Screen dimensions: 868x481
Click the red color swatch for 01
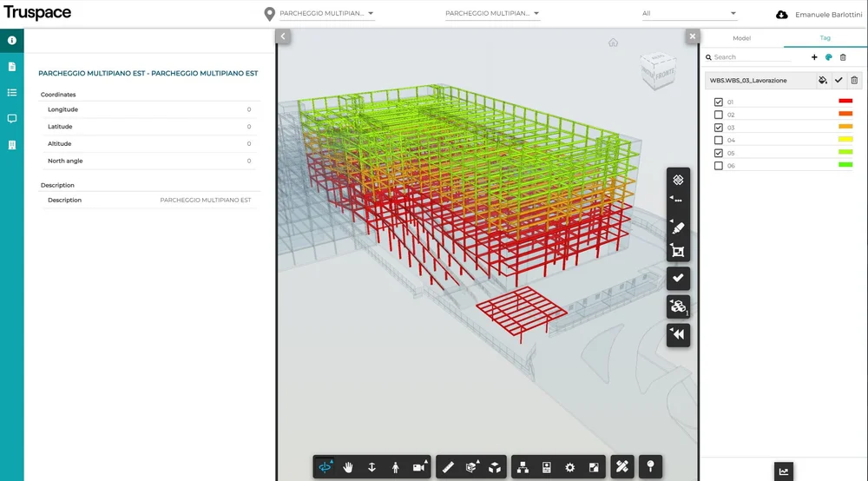pyautogui.click(x=845, y=101)
